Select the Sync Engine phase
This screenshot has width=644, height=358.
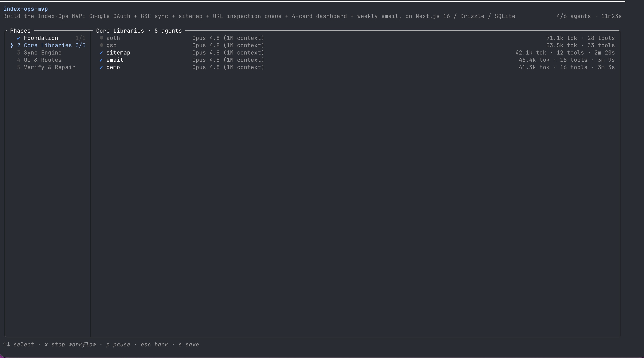pos(48,53)
